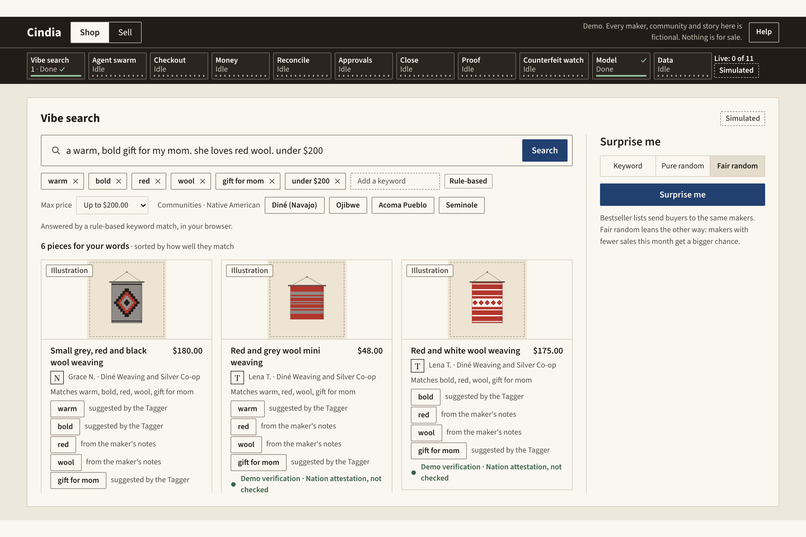Remove the red keyword chip
Viewport: 806px width, 537px height.
point(158,181)
